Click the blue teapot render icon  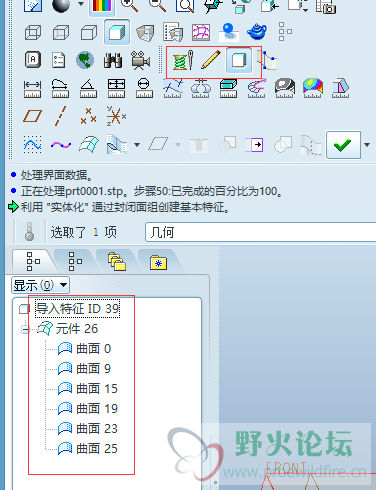coord(257,31)
